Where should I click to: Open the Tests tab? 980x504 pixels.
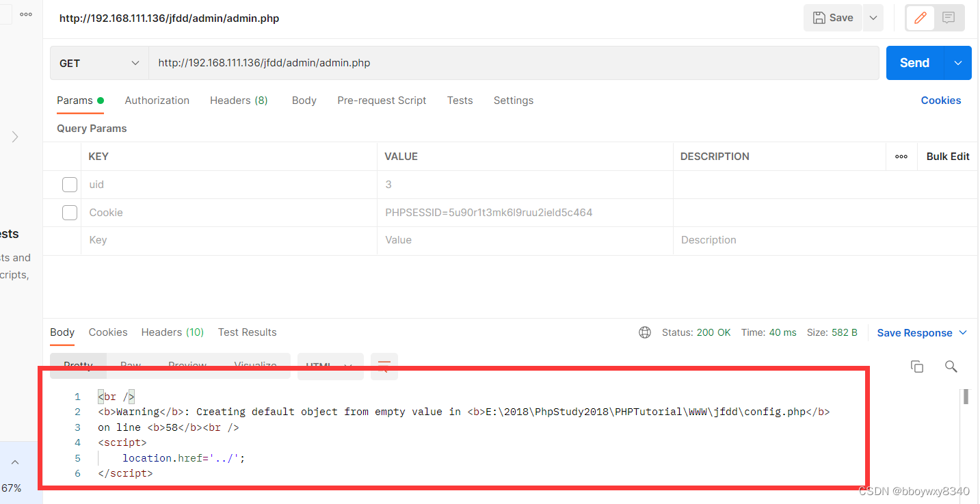[x=460, y=101]
